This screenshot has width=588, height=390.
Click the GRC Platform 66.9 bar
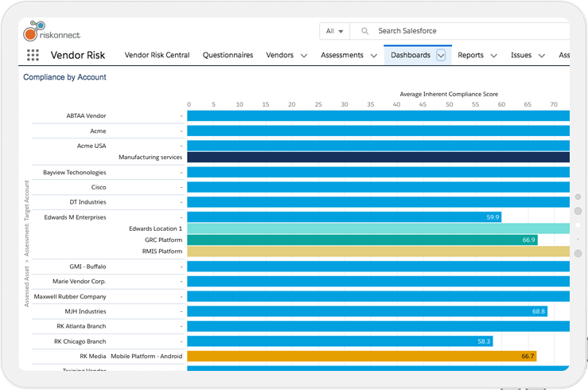(x=363, y=240)
